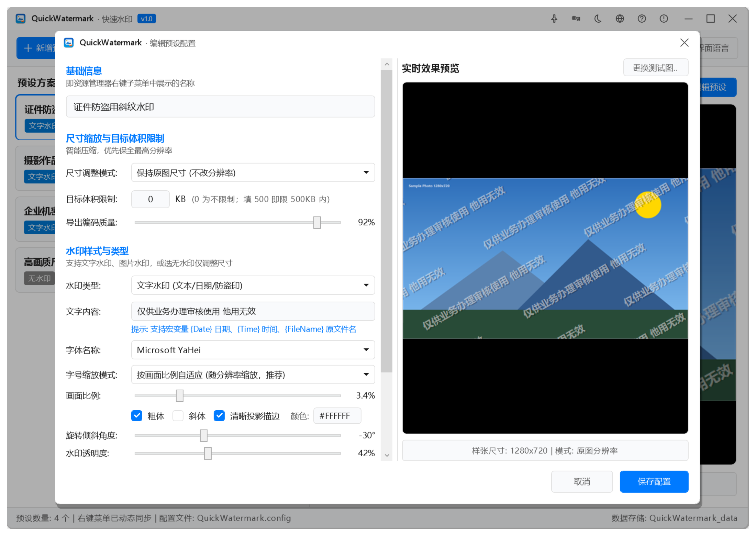The height and width of the screenshot is (536, 756).
Task: Click the macro variable hint text {Date}
Action: click(201, 329)
